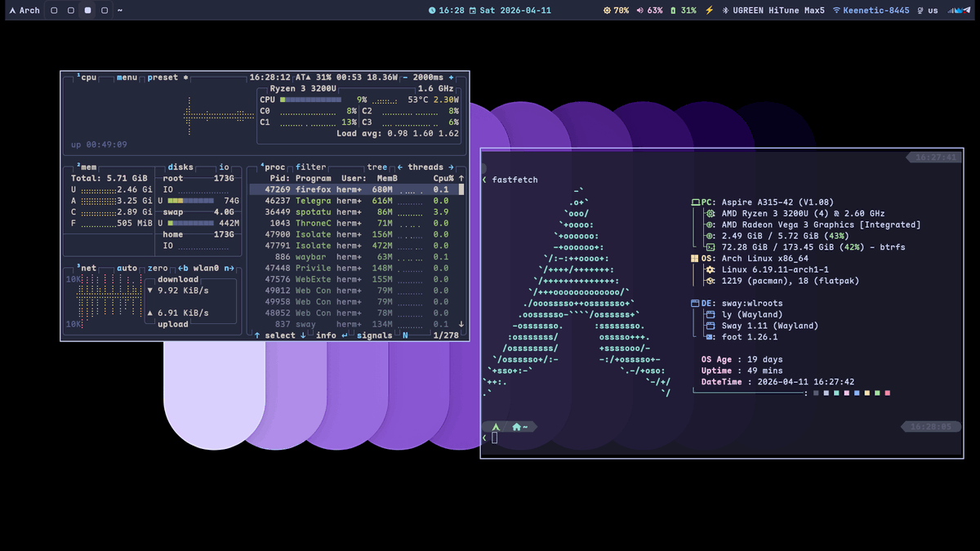980x551 pixels.
Task: Select the Telegra process row
Action: (354, 201)
